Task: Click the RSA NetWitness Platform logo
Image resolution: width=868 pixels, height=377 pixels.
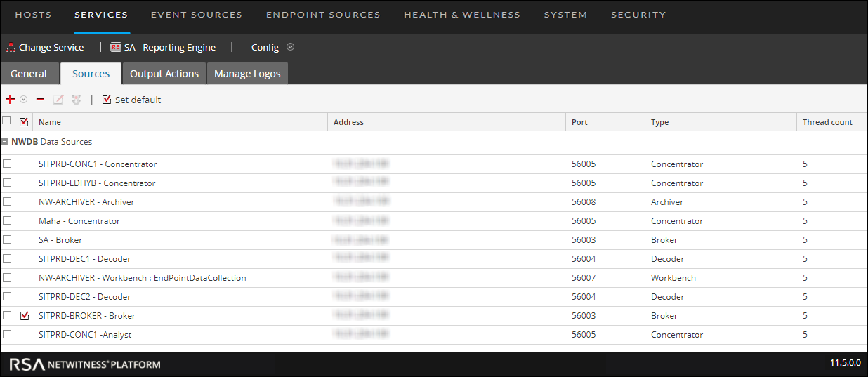Action: pyautogui.click(x=85, y=364)
